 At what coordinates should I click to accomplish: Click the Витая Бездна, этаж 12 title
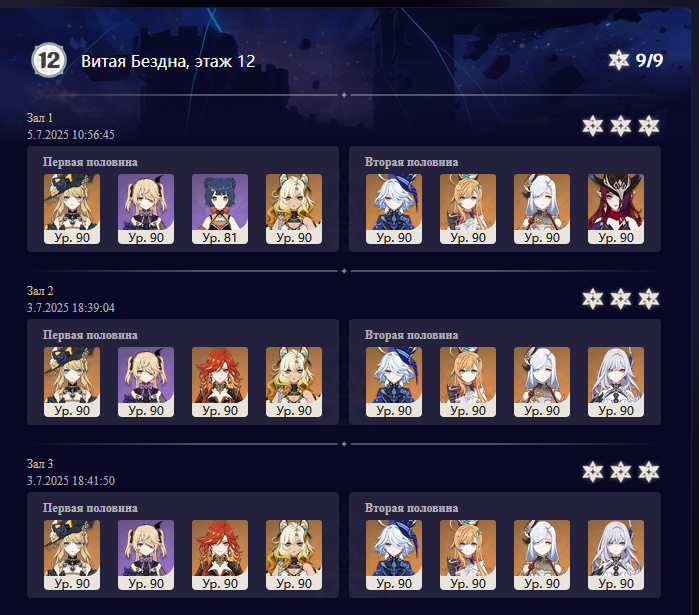coord(168,61)
